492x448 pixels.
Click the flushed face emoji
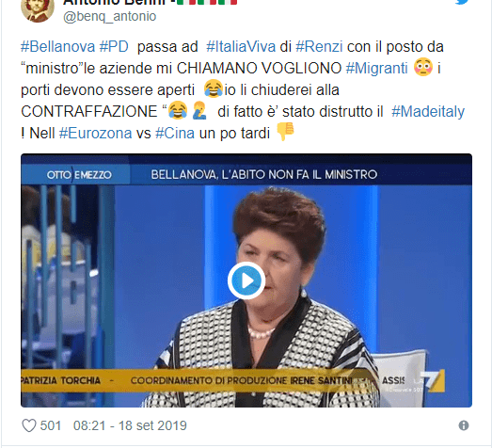[x=423, y=67]
